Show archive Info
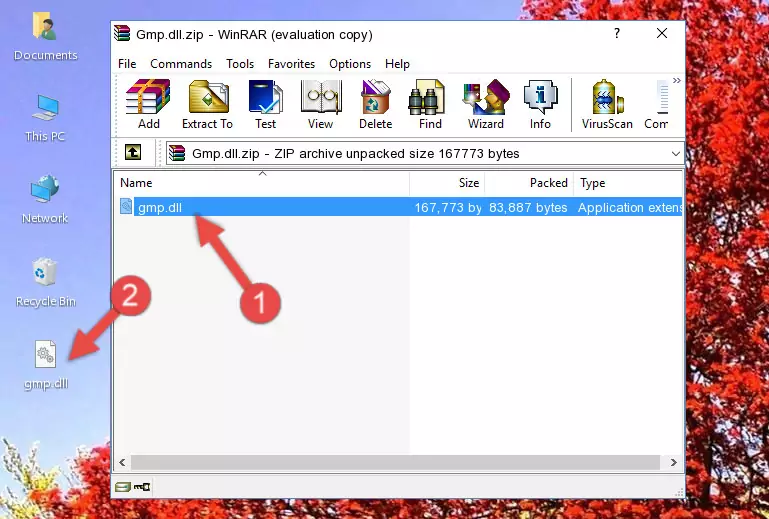 pyautogui.click(x=540, y=105)
